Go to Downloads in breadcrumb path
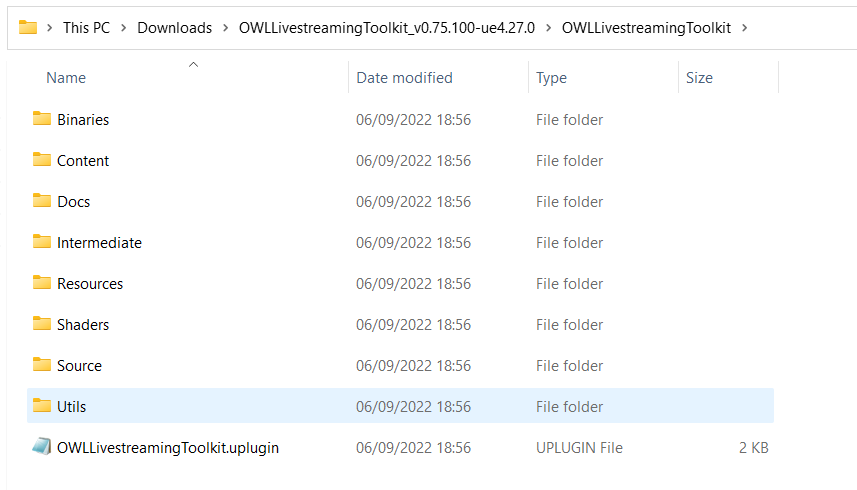 point(174,28)
